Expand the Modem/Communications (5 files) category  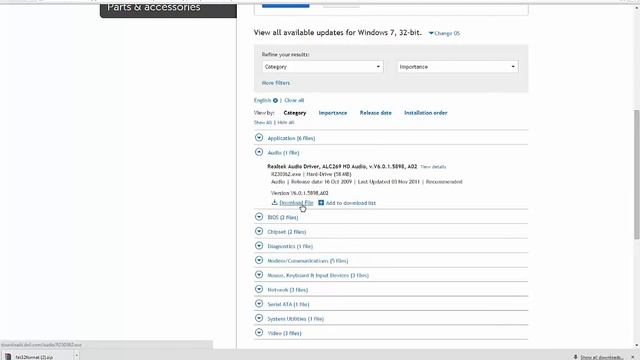pyautogui.click(x=259, y=260)
